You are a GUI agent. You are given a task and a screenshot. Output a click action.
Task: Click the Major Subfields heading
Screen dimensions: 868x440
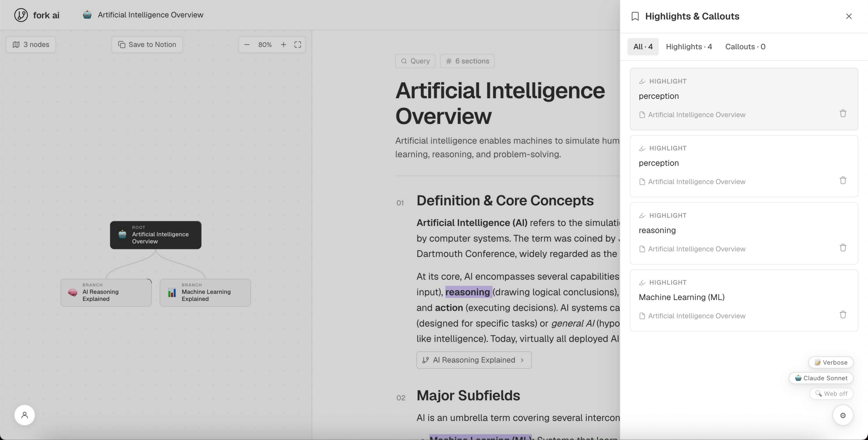[x=468, y=395]
